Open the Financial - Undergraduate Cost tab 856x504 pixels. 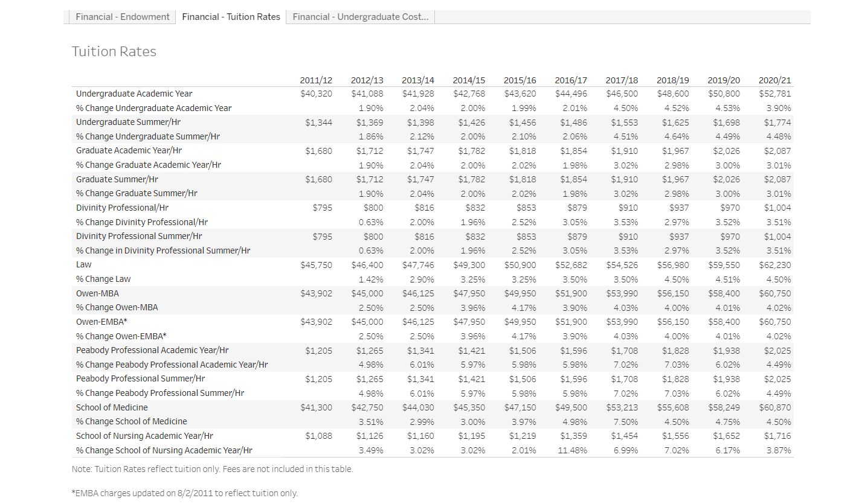tap(360, 16)
